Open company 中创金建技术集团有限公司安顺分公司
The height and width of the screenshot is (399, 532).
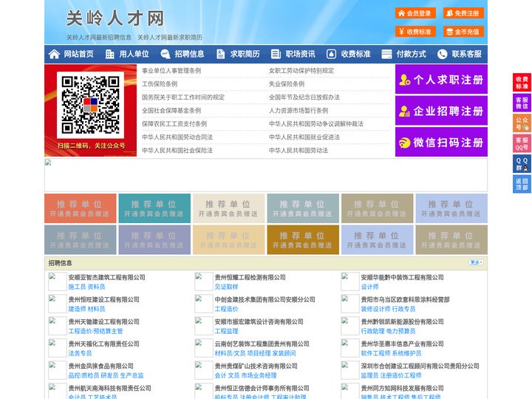[x=265, y=299]
